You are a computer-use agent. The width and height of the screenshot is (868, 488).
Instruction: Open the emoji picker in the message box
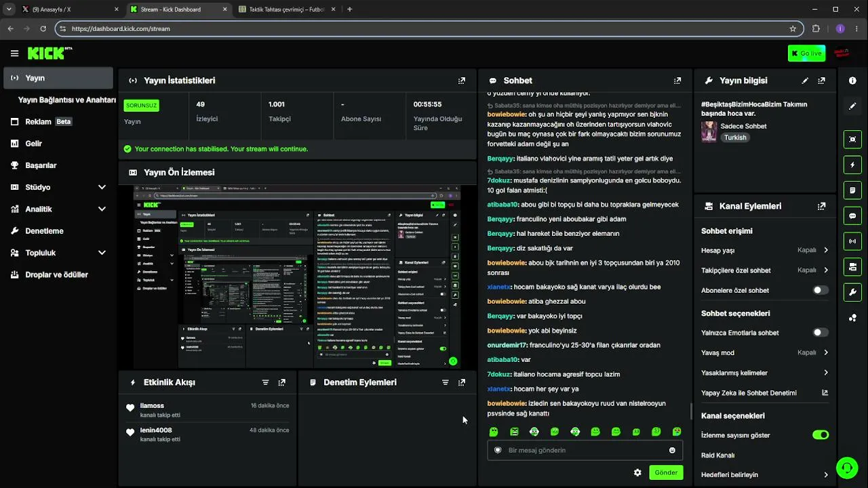(672, 450)
